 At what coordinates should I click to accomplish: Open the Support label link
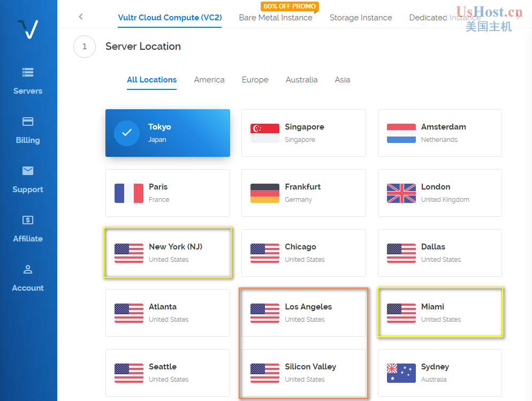coord(28,190)
